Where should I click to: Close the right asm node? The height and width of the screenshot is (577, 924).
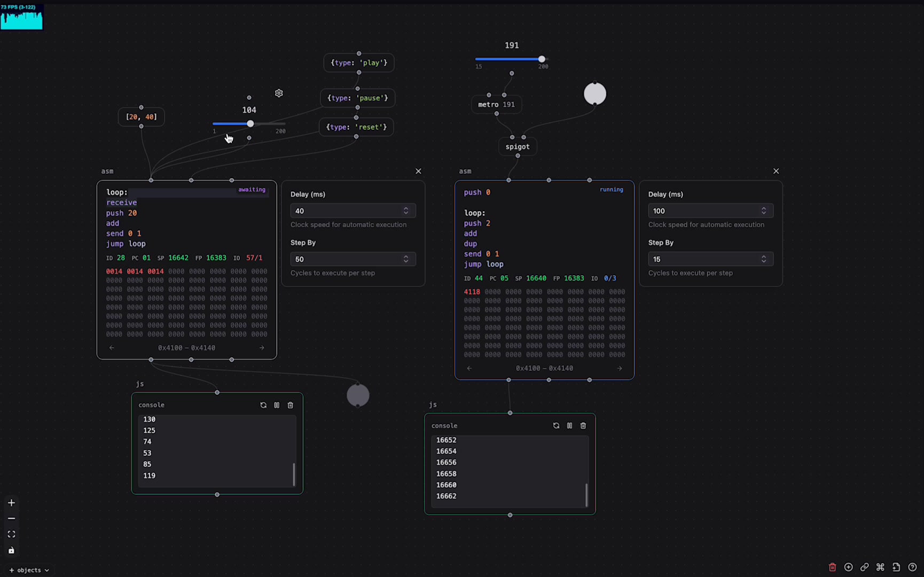[x=776, y=171]
